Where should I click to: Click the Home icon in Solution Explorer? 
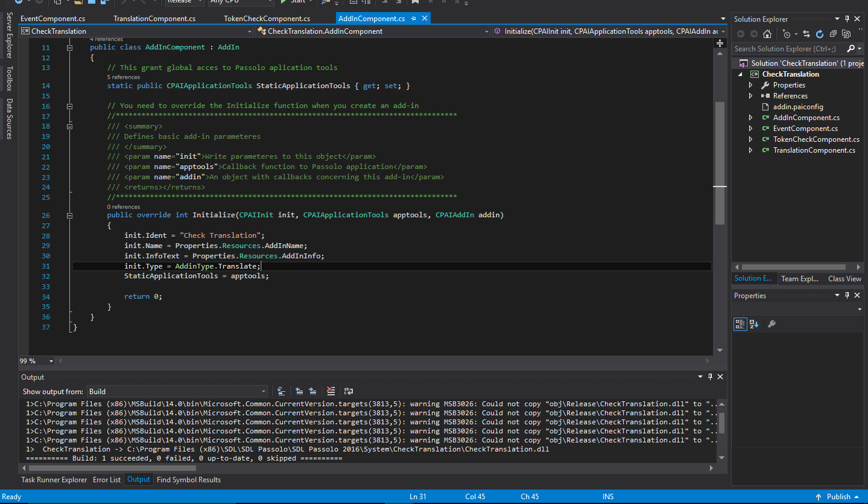pos(767,34)
